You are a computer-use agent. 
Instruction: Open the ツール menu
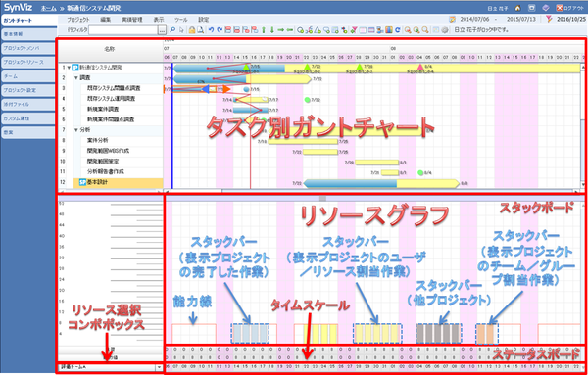pos(181,20)
